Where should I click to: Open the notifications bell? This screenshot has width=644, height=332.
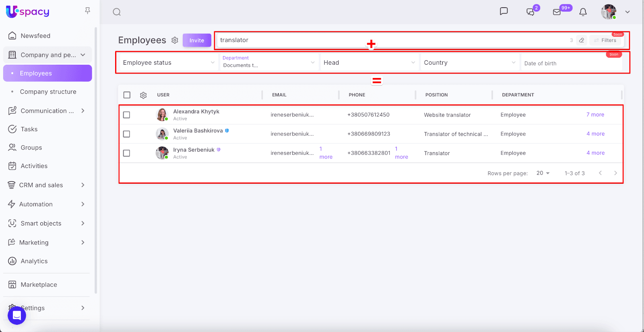[x=583, y=12]
